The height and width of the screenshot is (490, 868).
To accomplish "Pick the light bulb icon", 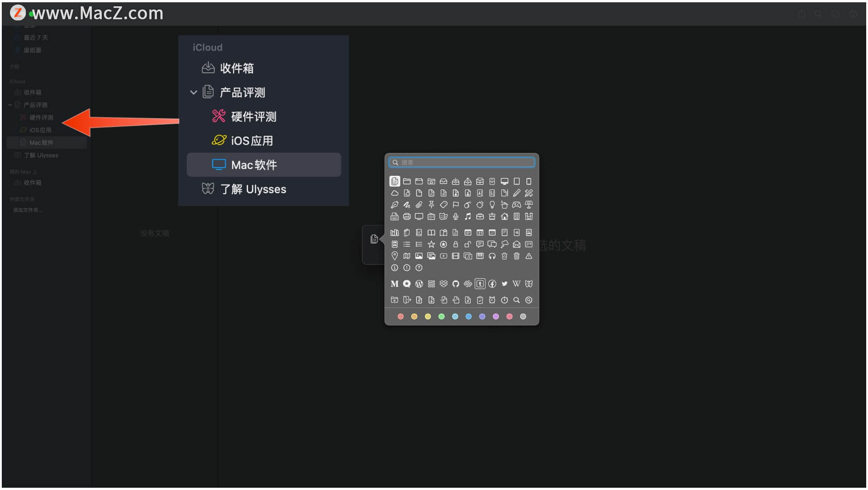I will (492, 205).
